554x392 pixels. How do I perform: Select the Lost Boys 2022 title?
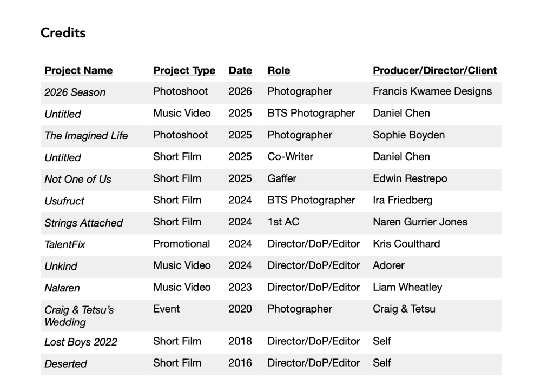click(81, 342)
